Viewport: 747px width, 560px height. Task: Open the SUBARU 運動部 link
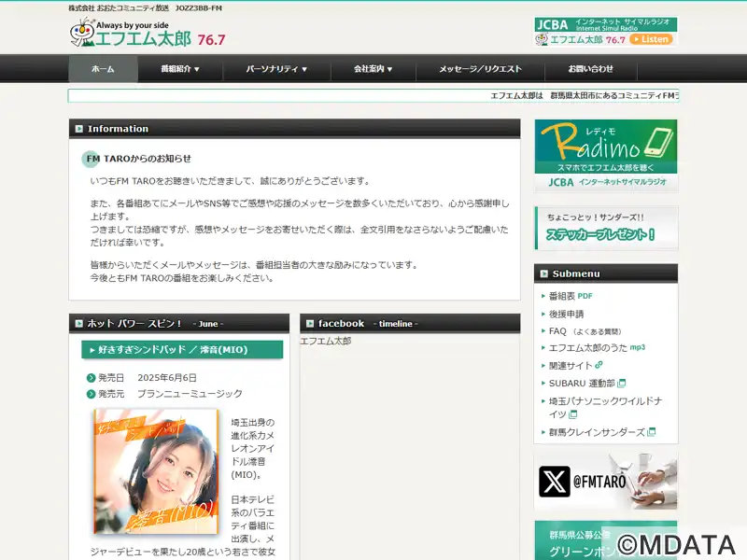582,384
